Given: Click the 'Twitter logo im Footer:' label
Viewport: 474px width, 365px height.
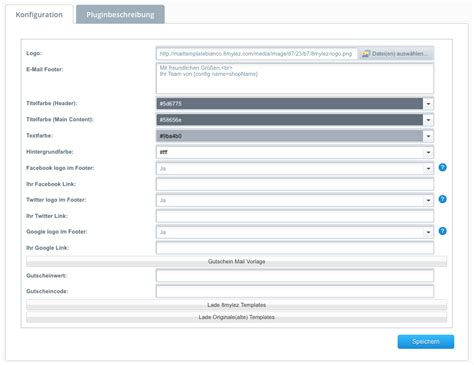Looking at the screenshot, I should coord(56,200).
